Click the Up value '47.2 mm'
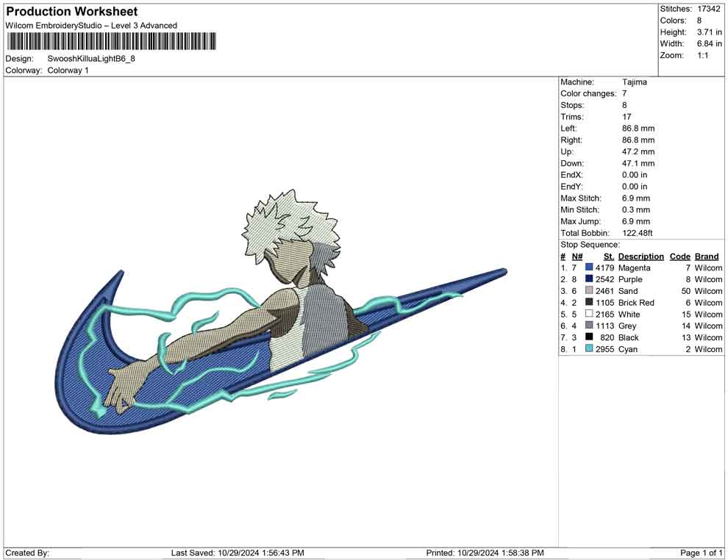 [638, 151]
